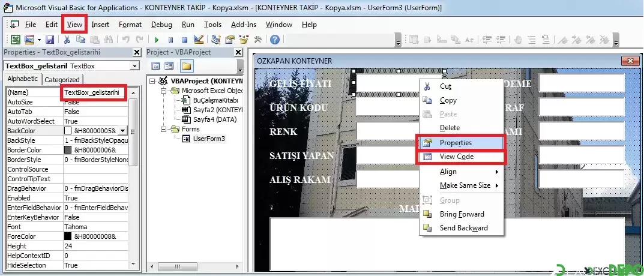
Task: Open the Insert menu
Action: pyautogui.click(x=100, y=25)
